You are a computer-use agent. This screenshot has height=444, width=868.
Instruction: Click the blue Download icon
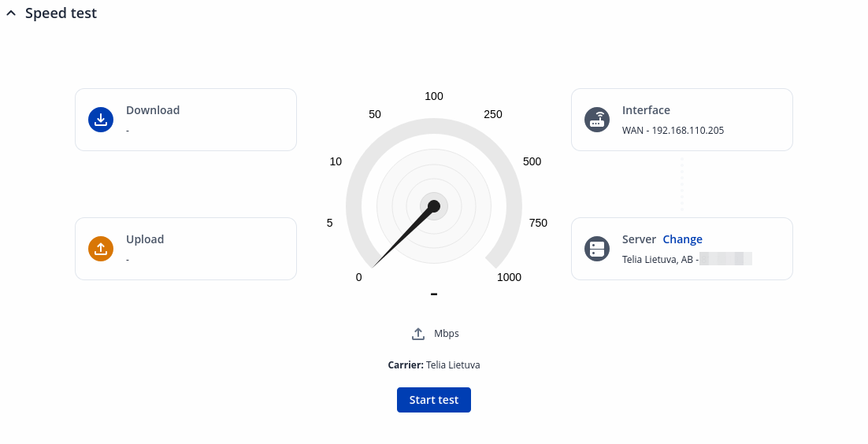pos(101,120)
